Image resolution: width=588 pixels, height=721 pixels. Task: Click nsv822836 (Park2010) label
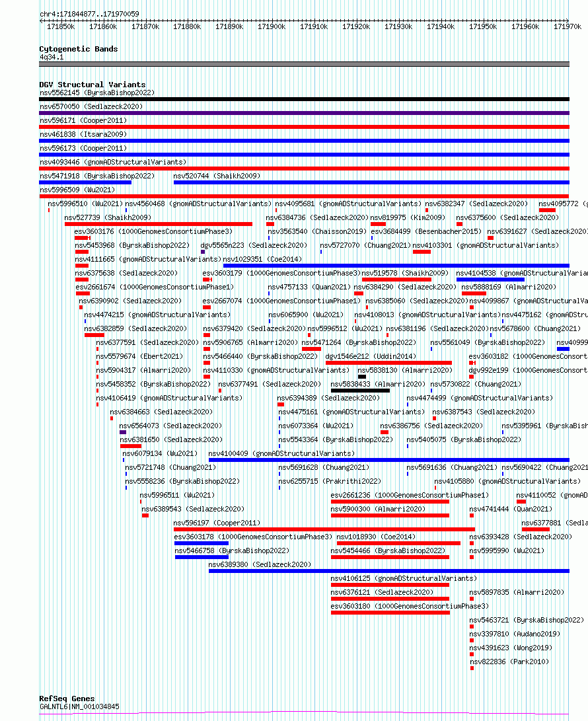coord(509,662)
